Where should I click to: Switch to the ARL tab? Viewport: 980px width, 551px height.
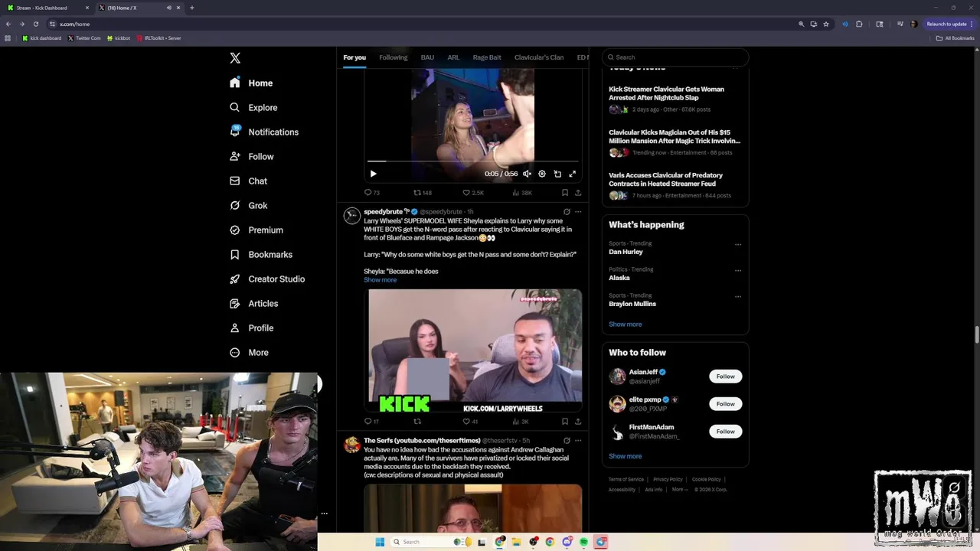pyautogui.click(x=453, y=57)
